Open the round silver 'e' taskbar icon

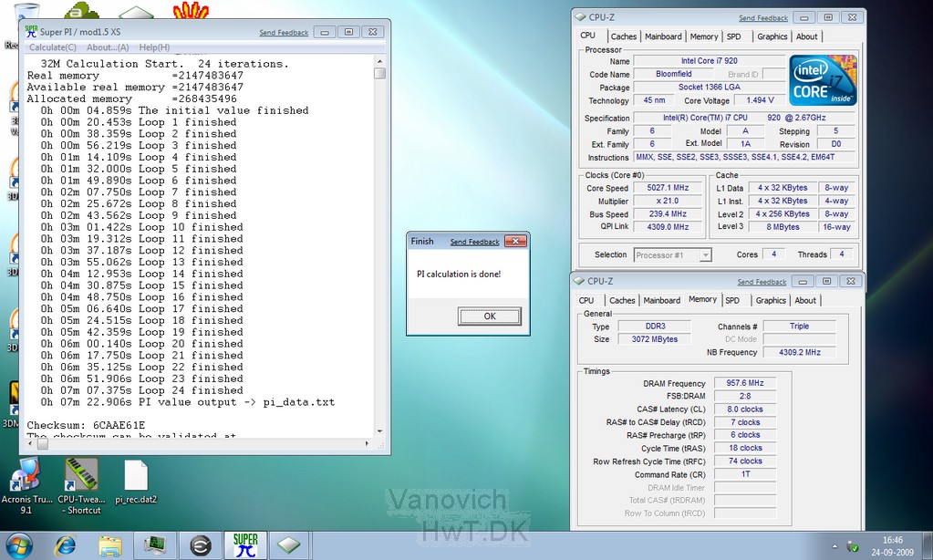click(x=201, y=545)
